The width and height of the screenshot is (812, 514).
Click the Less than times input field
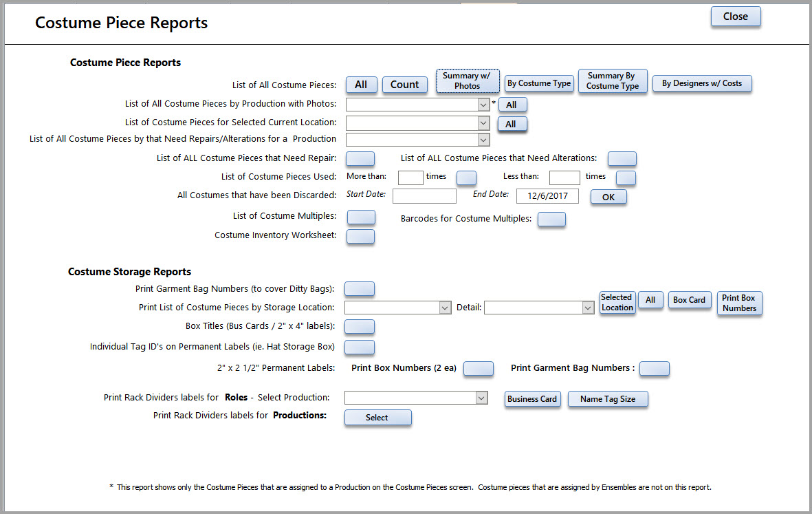(x=564, y=178)
